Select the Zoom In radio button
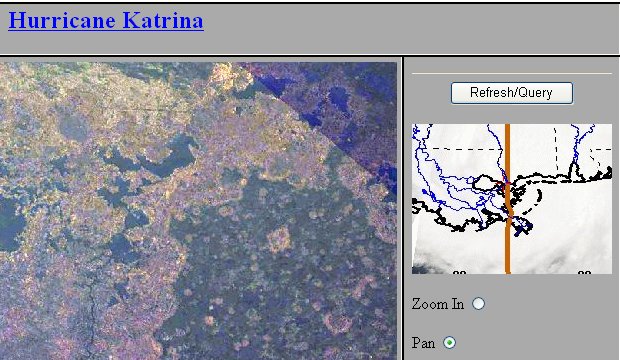Viewport: 620px width, 360px height. (478, 304)
